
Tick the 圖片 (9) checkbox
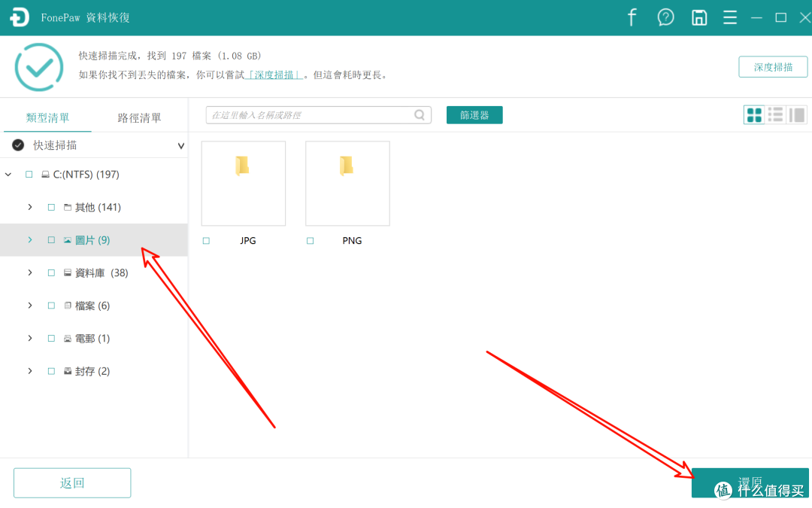pos(51,240)
